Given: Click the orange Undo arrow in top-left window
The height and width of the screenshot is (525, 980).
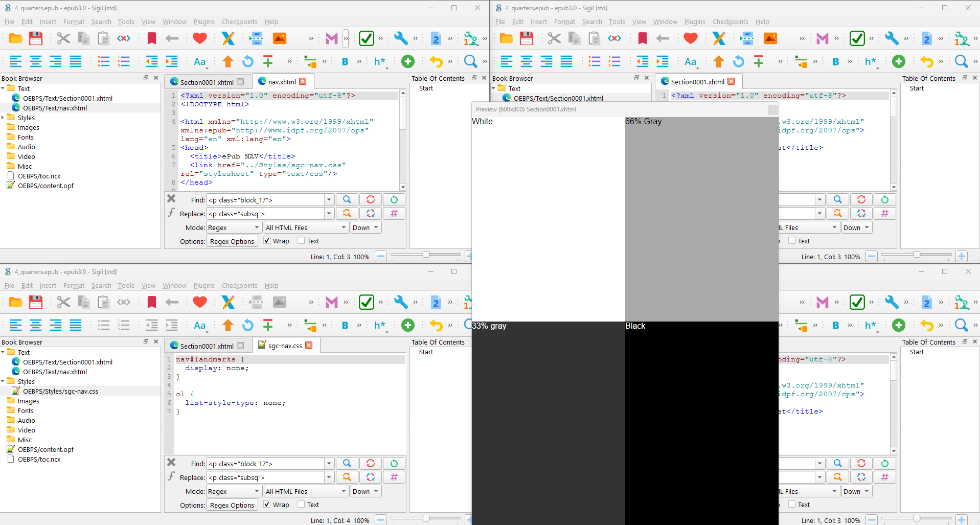Looking at the screenshot, I should (x=436, y=62).
